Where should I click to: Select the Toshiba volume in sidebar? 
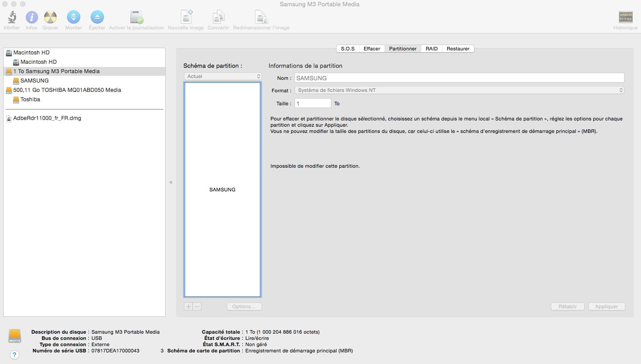(85, 99)
